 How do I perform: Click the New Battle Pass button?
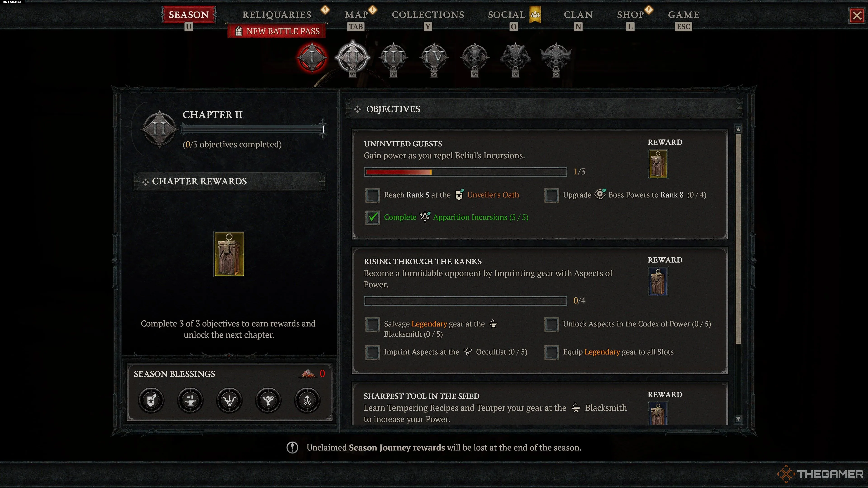(277, 31)
